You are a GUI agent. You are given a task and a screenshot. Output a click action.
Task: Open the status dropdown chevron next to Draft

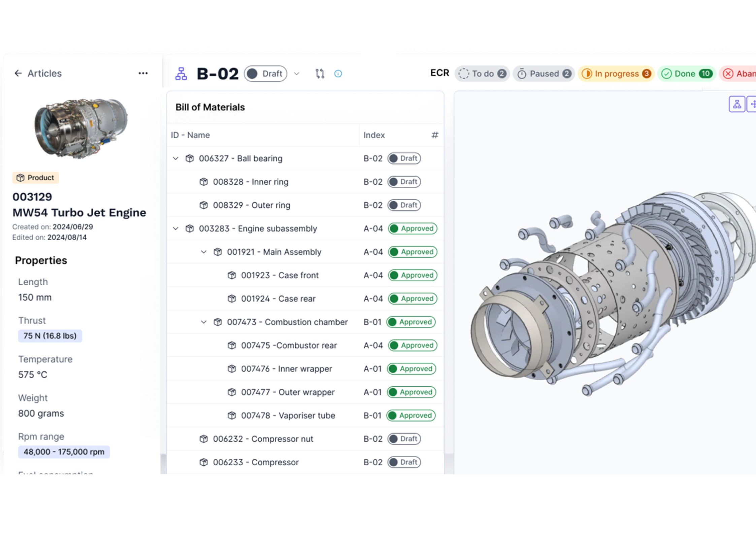pos(297,74)
